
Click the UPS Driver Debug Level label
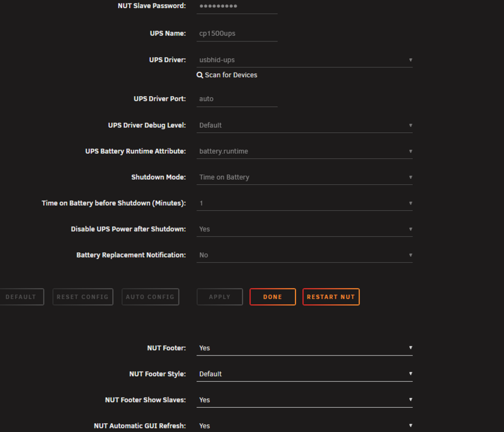pyautogui.click(x=147, y=125)
